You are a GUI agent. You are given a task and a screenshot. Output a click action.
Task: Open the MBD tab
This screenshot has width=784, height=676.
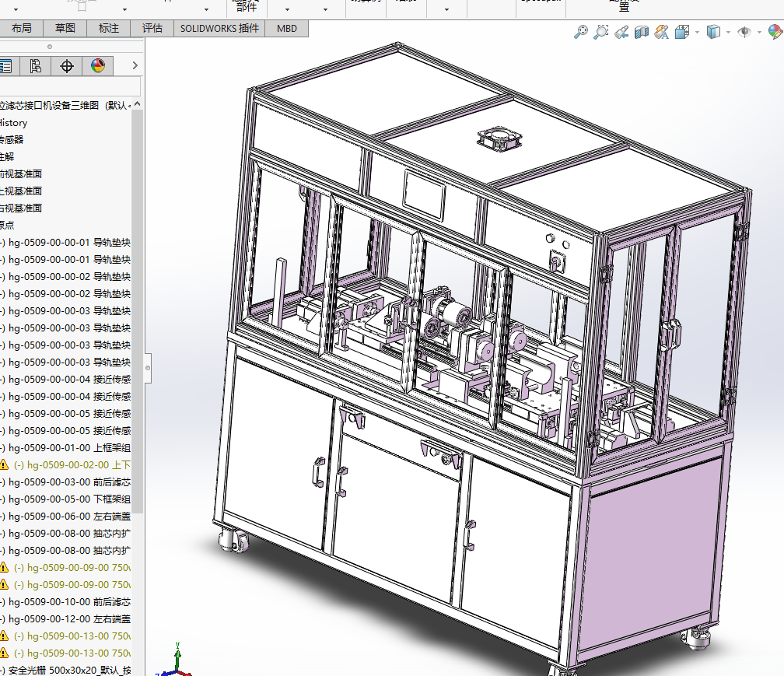pos(287,28)
